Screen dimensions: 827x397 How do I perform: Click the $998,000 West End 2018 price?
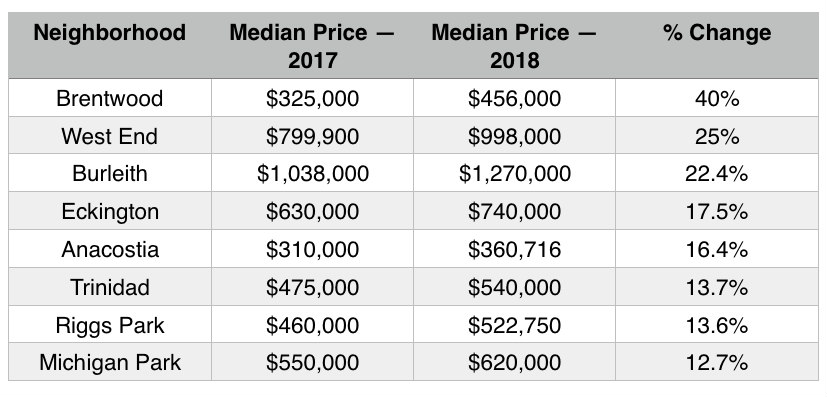pyautogui.click(x=514, y=137)
